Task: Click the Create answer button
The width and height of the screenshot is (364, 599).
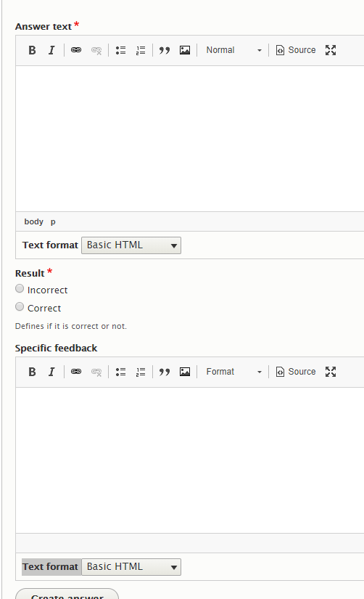Action: pos(67,595)
